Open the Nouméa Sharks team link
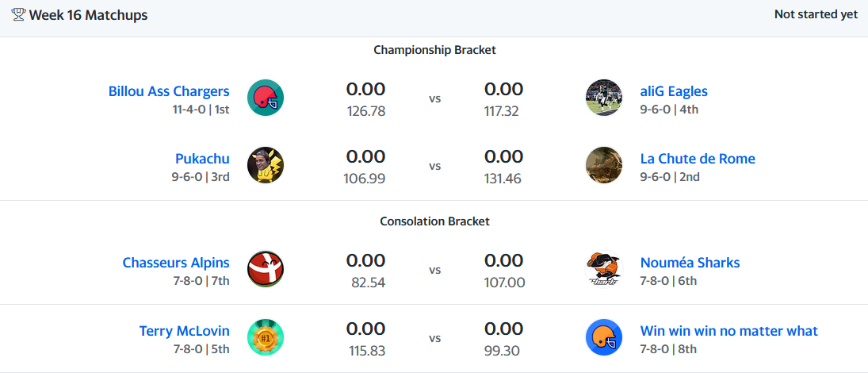This screenshot has height=373, width=868. (x=690, y=263)
